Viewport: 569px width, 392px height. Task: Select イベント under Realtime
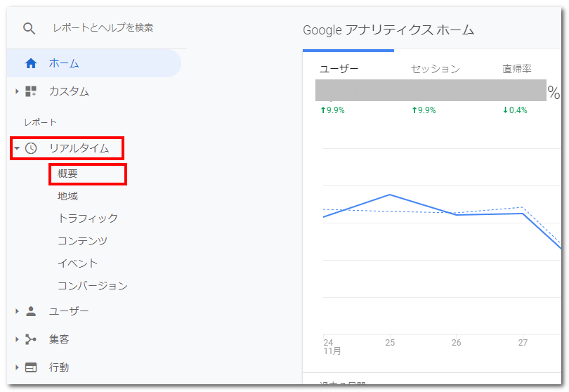(78, 263)
